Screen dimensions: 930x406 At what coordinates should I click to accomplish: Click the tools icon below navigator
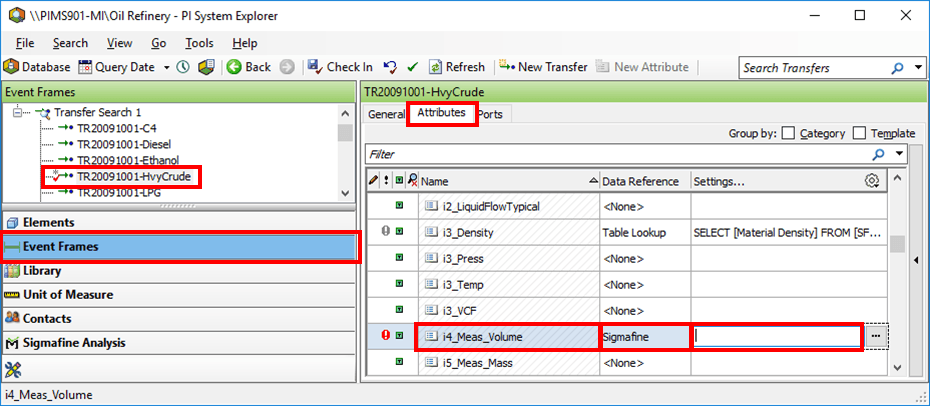pyautogui.click(x=13, y=370)
